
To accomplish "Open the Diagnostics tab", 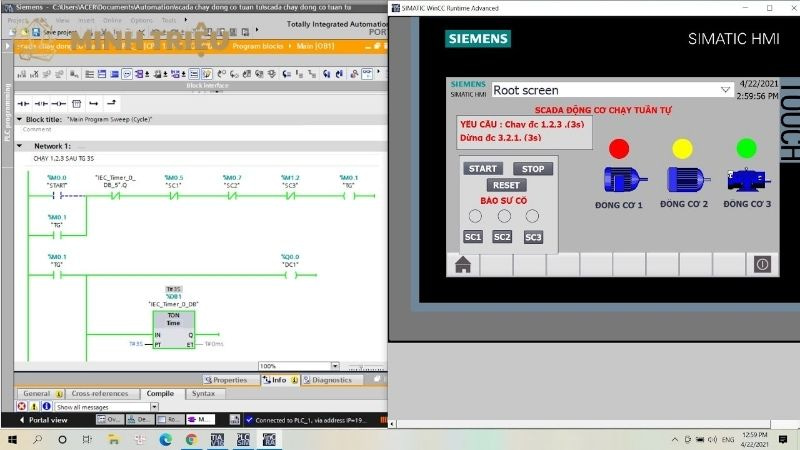I will 329,380.
